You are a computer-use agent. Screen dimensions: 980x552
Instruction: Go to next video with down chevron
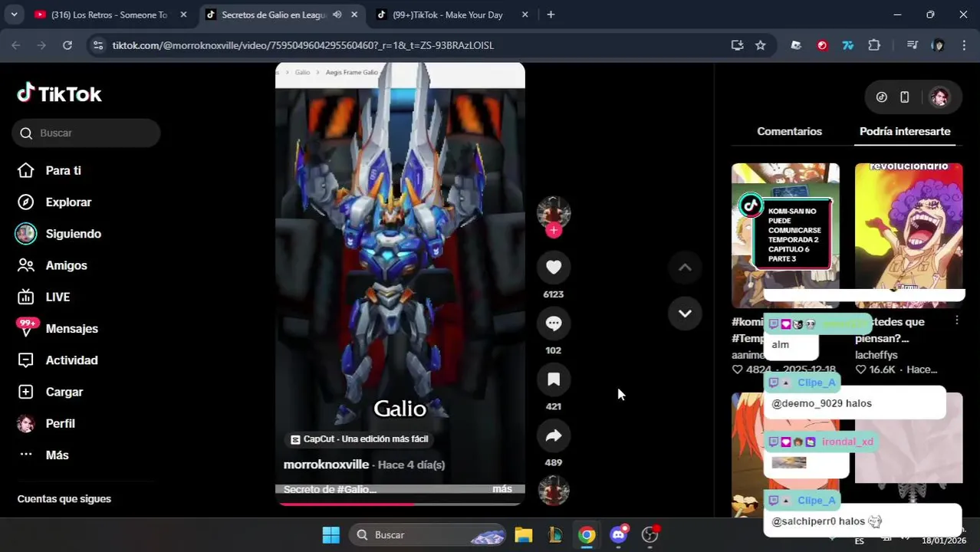[685, 313]
